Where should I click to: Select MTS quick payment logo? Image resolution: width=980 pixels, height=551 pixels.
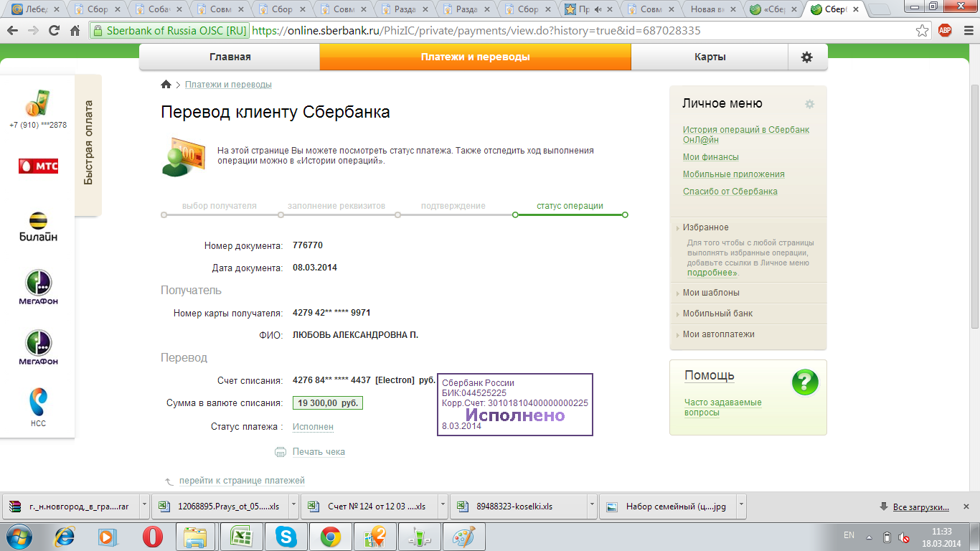(x=38, y=166)
